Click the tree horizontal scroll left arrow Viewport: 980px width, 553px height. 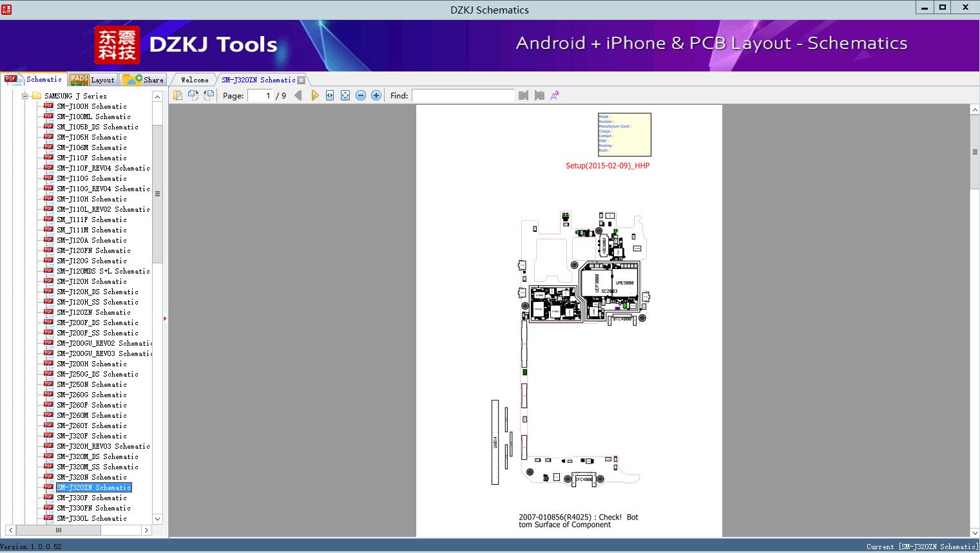pos(10,530)
